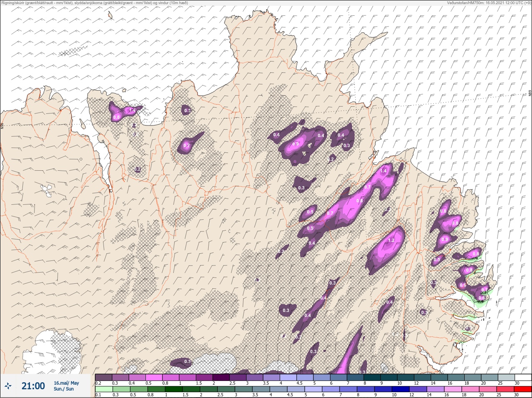Click the 'Sun./ Sun' weekday label
This screenshot has height=398, width=532.
[x=64, y=389]
